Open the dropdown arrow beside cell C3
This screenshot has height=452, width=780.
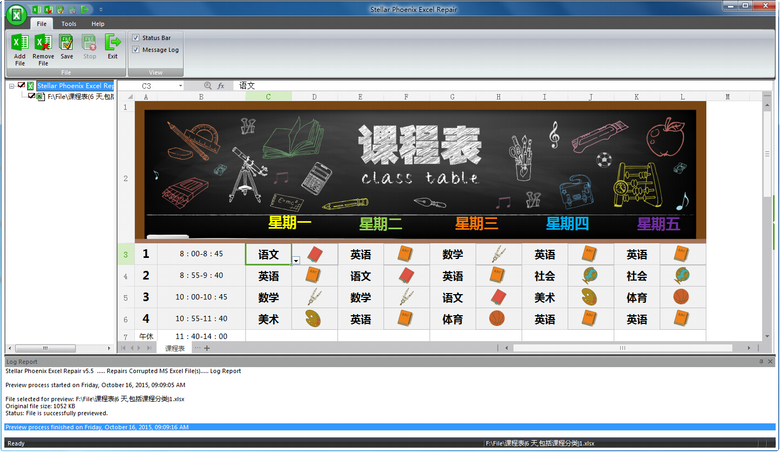point(297,260)
